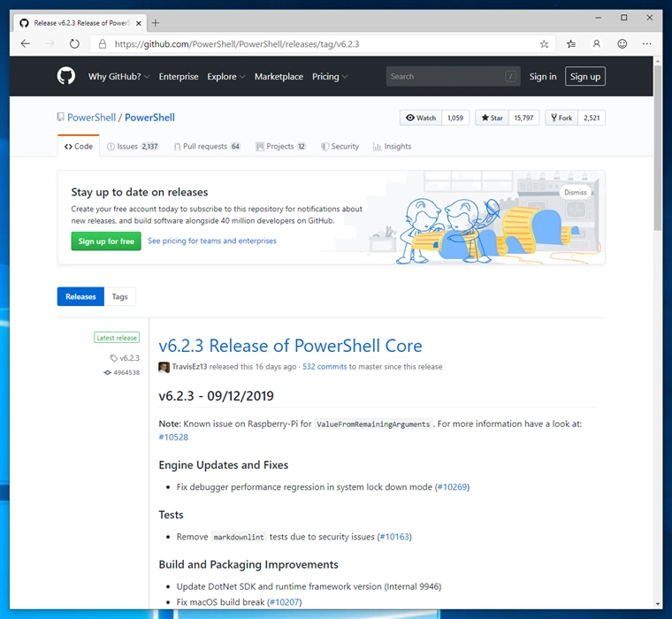Click the browser address bar URL
The height and width of the screenshot is (619, 672).
237,44
